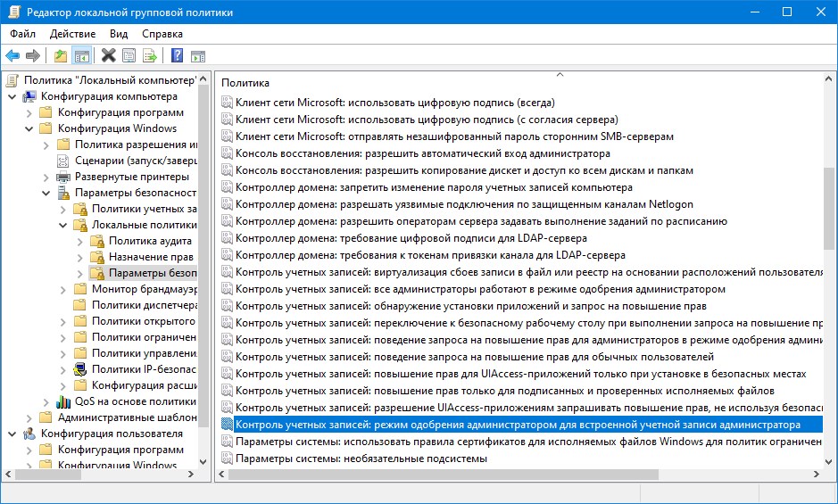This screenshot has height=504, width=838.
Task: Click the Delete (X) toolbar icon
Action: pos(109,55)
